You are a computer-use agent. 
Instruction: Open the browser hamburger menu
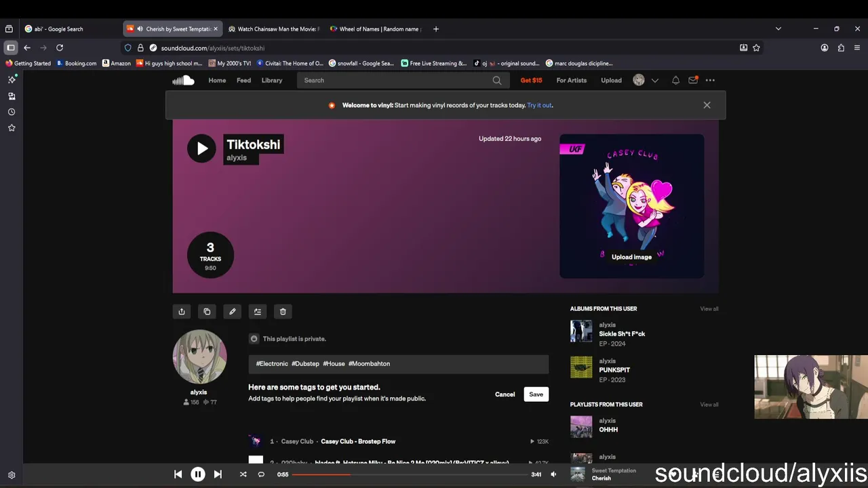click(857, 48)
